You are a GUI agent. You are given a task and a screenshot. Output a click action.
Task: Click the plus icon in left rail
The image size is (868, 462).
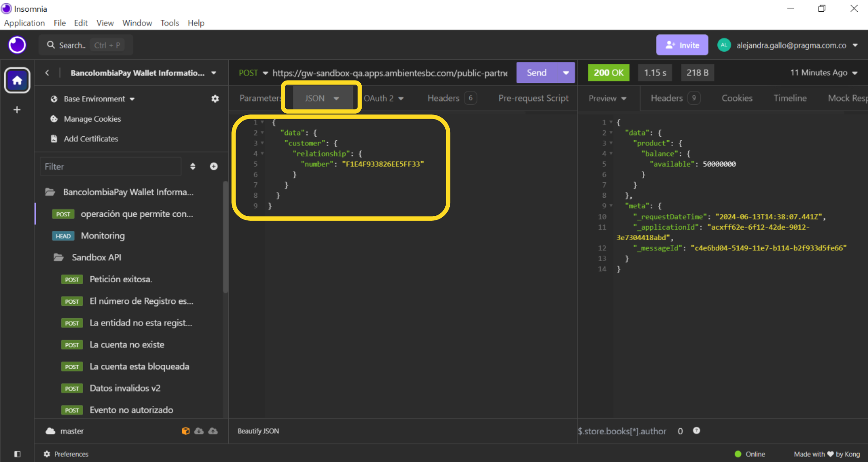[17, 110]
